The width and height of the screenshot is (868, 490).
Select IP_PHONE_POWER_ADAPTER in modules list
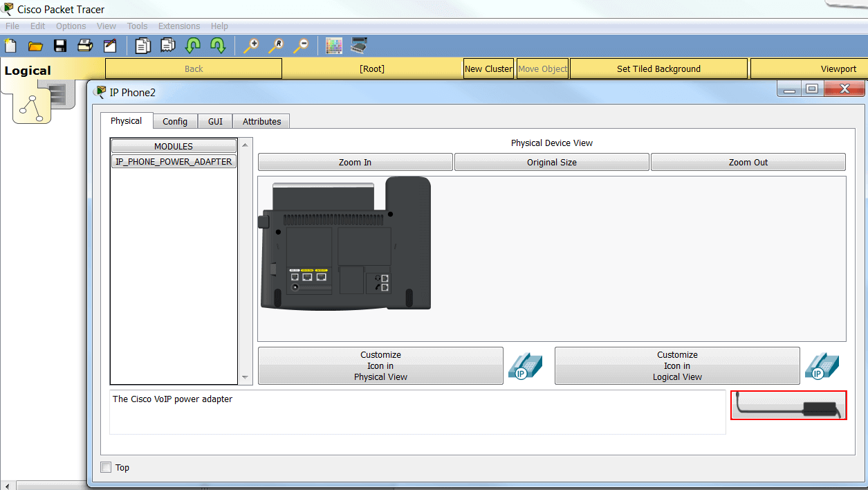(x=174, y=161)
